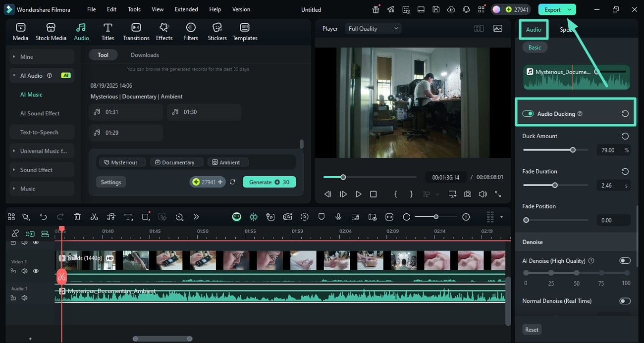The height and width of the screenshot is (343, 644).
Task: Click the scissors split tool
Action: click(x=94, y=217)
